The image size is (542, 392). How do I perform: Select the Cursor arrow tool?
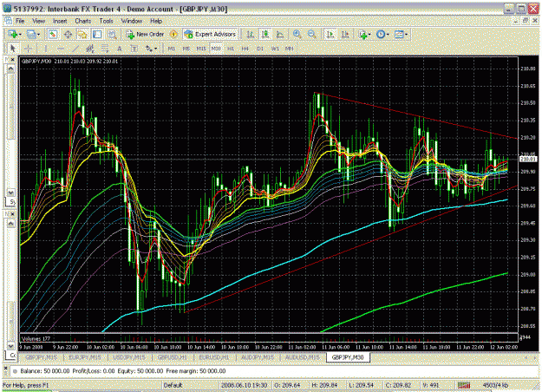13,49
